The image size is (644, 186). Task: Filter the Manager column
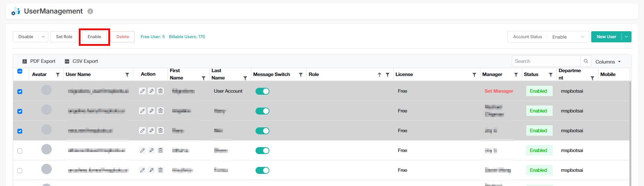516,75
